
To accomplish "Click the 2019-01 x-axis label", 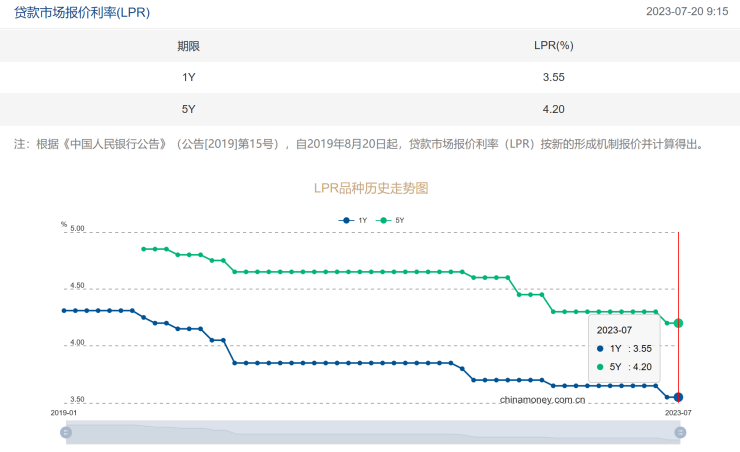I will click(x=64, y=413).
